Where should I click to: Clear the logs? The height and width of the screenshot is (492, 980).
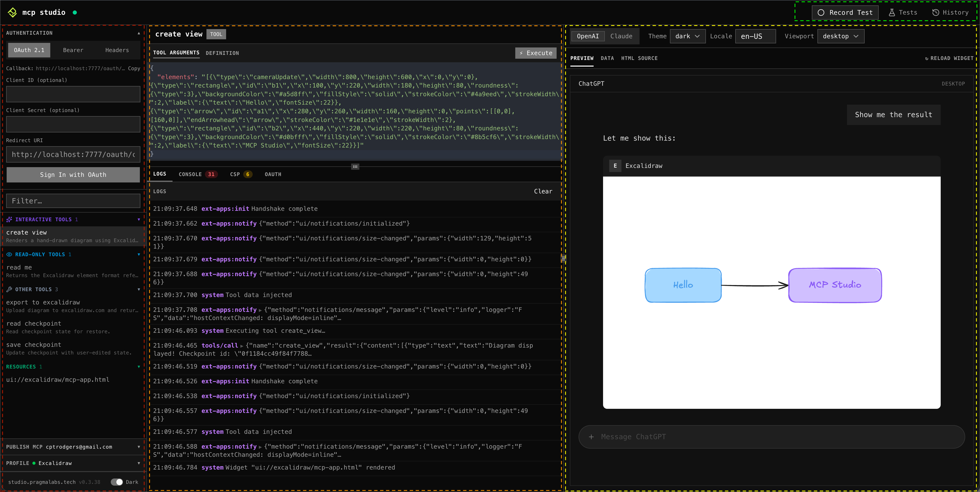tap(543, 191)
